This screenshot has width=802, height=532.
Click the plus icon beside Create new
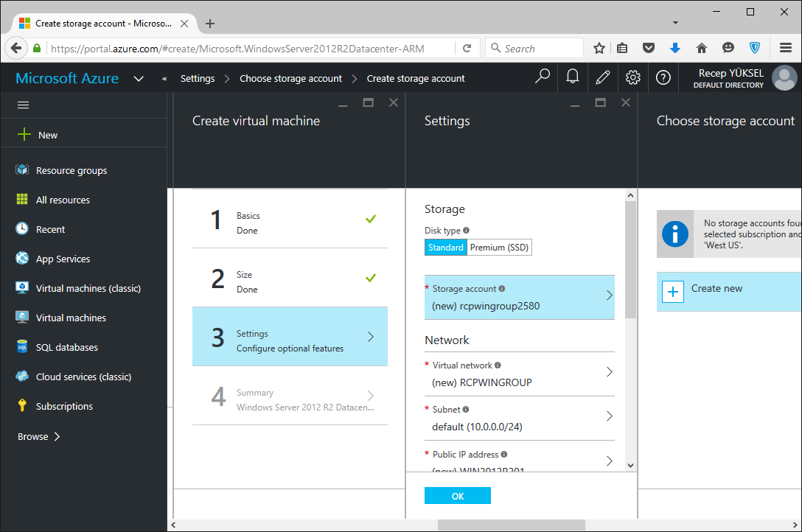pos(672,292)
